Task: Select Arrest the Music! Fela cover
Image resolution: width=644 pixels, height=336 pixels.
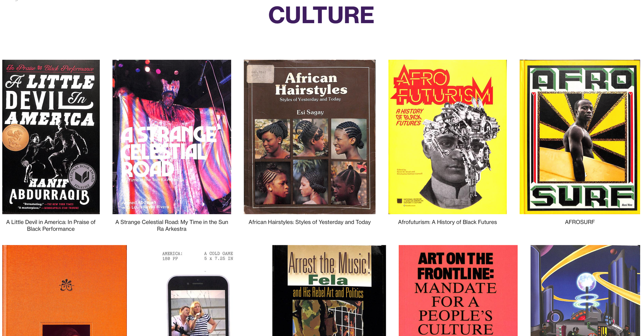Action: [329, 291]
